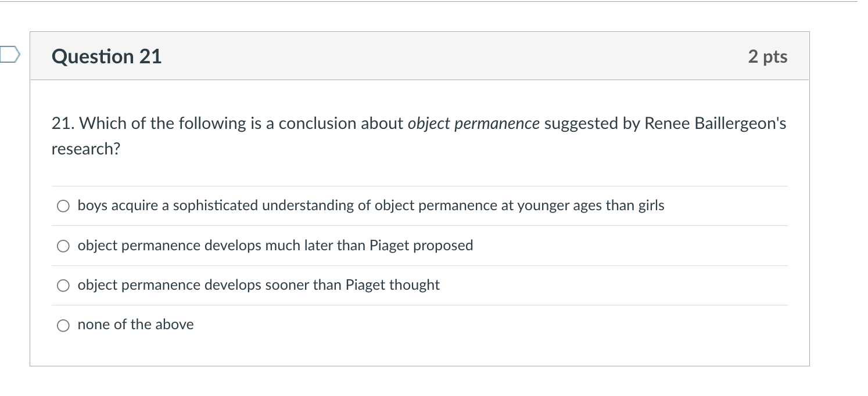This screenshot has height=396, width=868.
Task: Pick the "sooner than Piaget thought" radio button
Action: 63,286
